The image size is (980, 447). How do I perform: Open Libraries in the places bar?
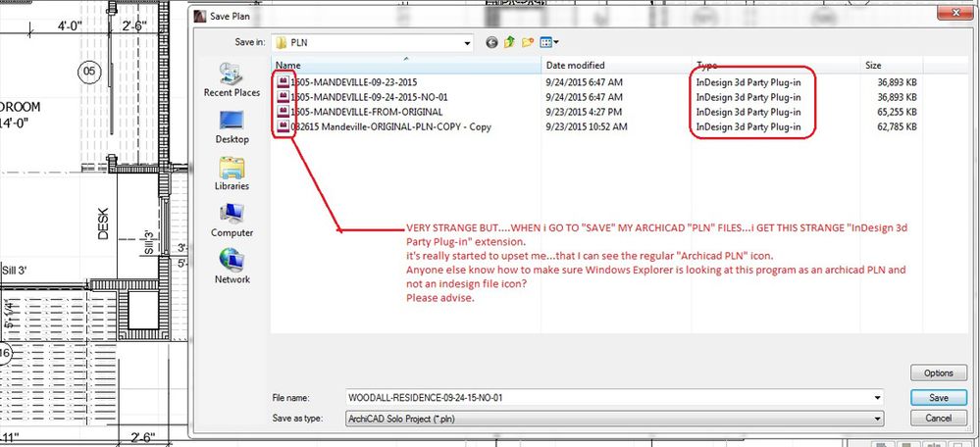coord(232,174)
